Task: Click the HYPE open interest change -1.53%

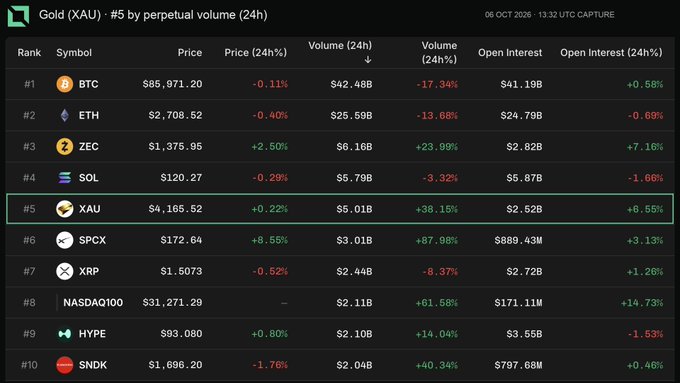Action: pos(645,334)
